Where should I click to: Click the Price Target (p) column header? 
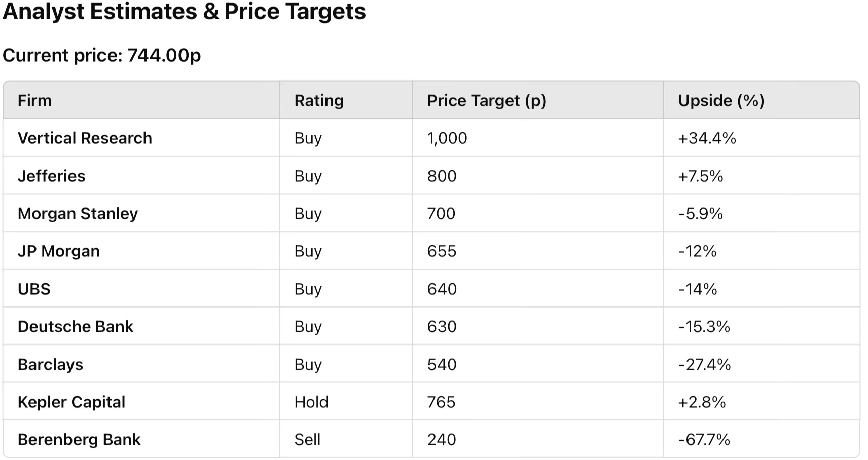486,100
